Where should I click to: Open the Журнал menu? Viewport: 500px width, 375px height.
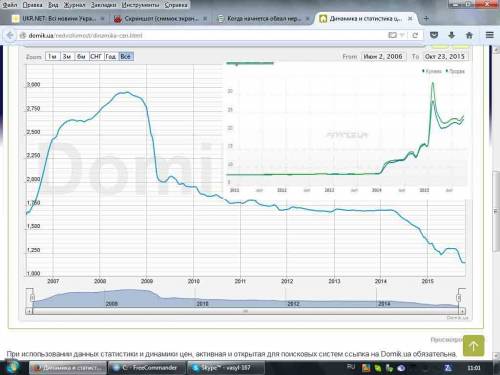(74, 5)
